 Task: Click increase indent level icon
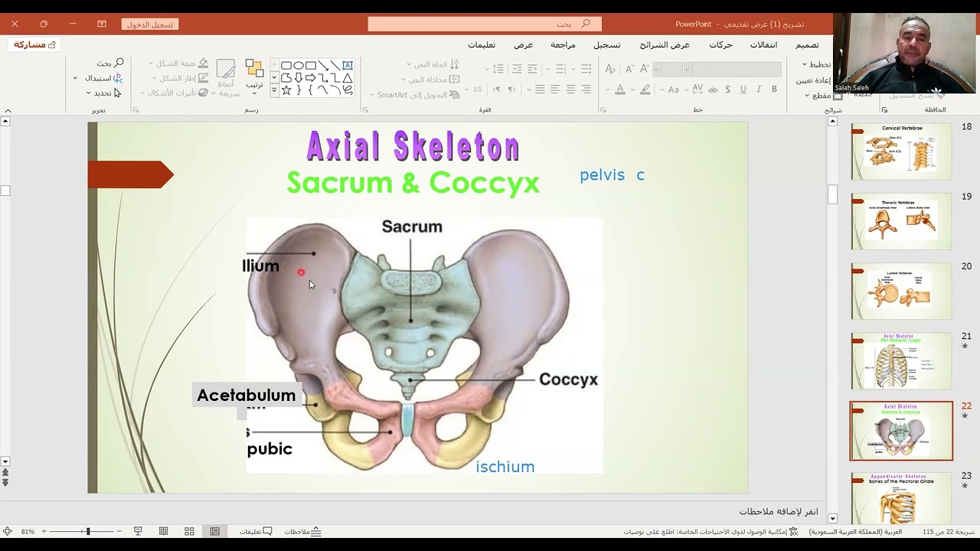click(x=517, y=69)
